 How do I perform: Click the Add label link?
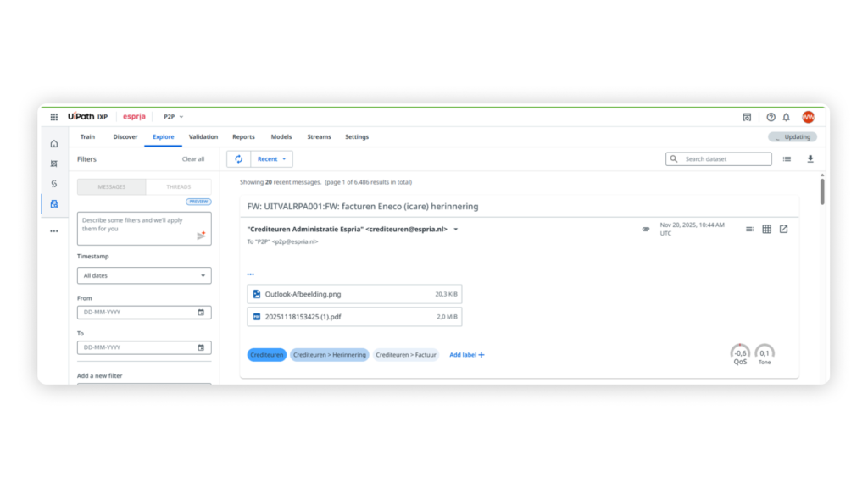(x=466, y=355)
